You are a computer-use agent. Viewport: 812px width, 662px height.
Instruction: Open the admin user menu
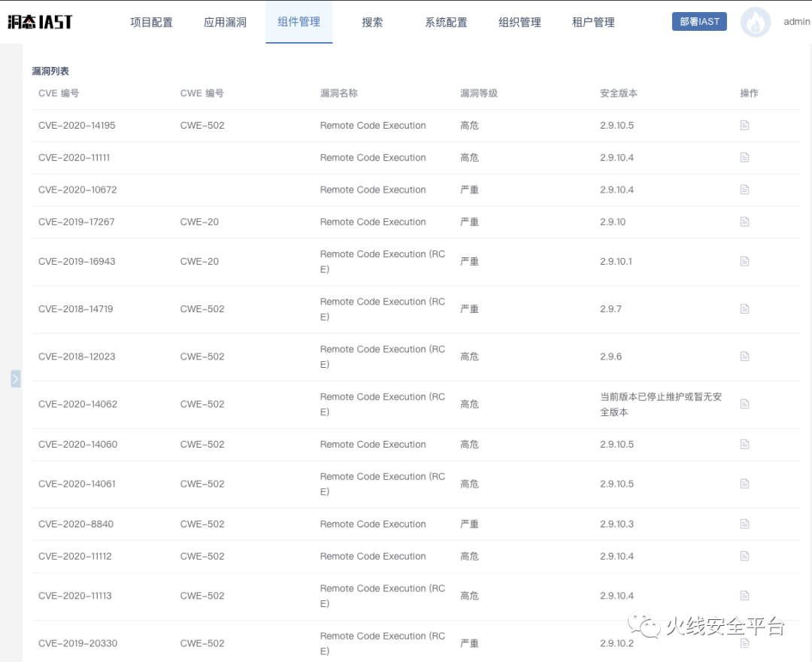[796, 22]
